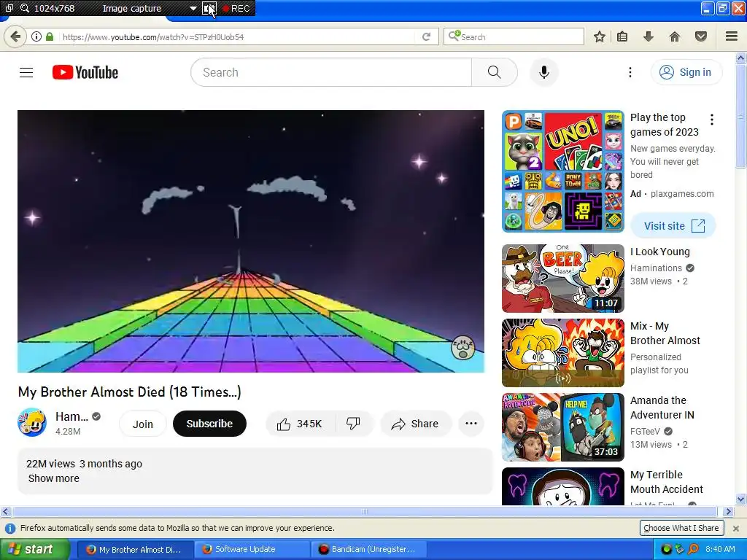Click the Bandicam window selection icon
The image size is (747, 560).
pos(9,8)
